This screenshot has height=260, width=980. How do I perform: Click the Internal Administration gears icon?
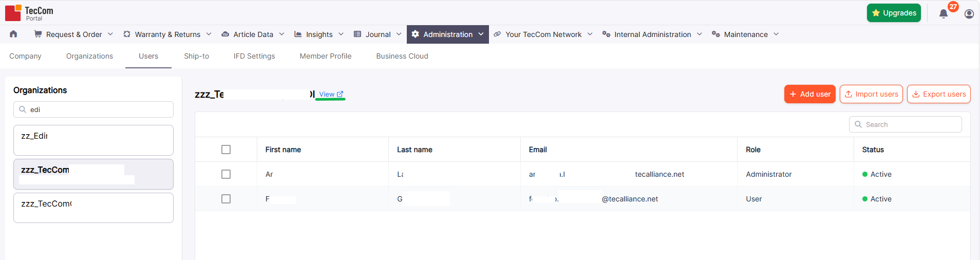click(607, 34)
